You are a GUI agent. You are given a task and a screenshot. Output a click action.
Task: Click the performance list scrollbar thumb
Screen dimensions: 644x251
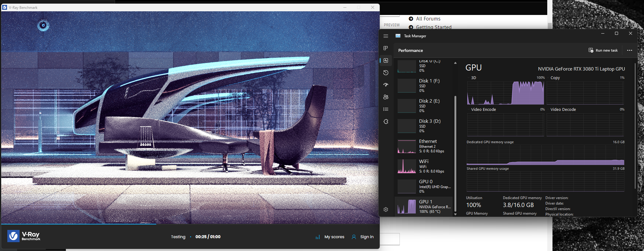(x=455, y=154)
